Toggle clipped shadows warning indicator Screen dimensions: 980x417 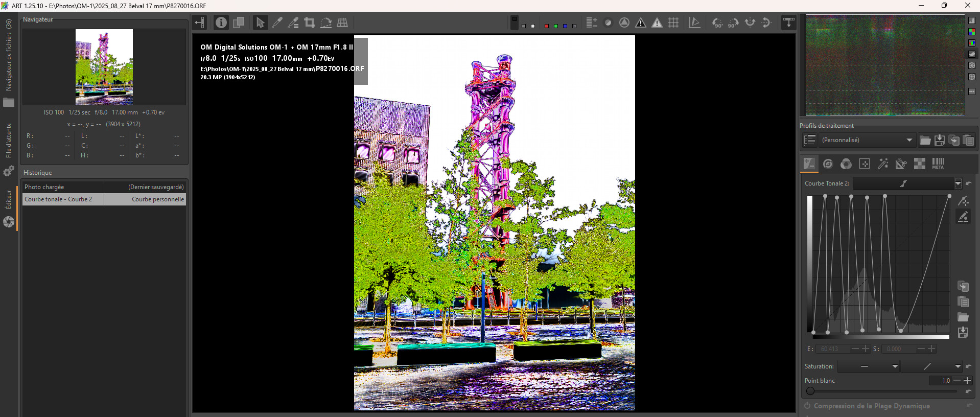(x=640, y=22)
